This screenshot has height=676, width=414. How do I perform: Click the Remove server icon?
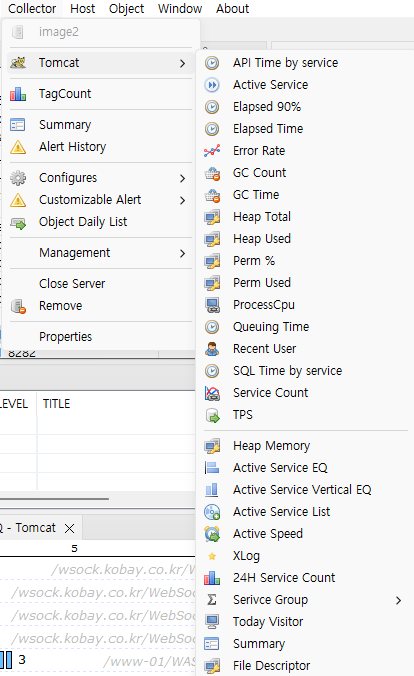pos(18,306)
